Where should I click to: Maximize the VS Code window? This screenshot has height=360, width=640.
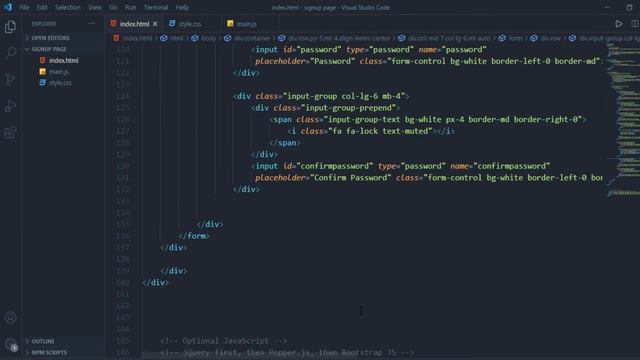[629, 7]
